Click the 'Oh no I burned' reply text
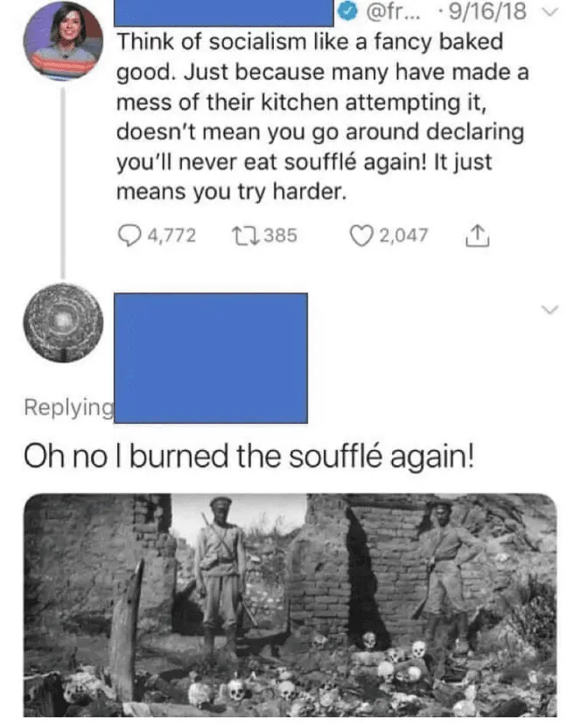This screenshot has height=728, width=574. coord(249,457)
